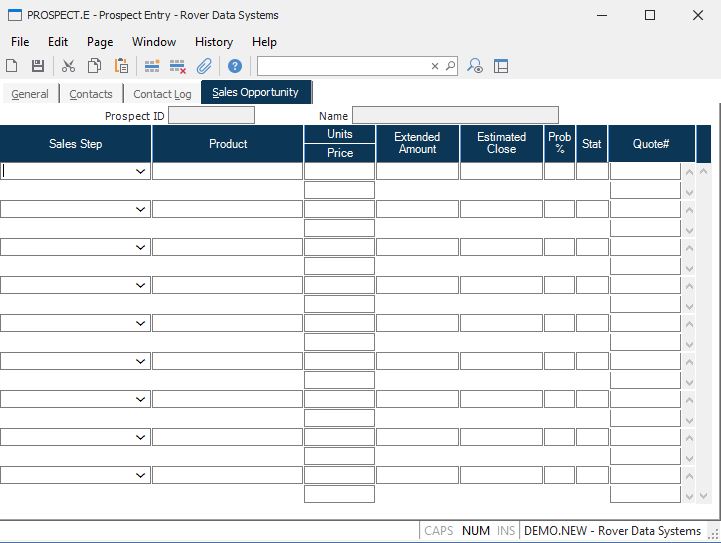Click the Copy icon in toolbar

point(94,66)
